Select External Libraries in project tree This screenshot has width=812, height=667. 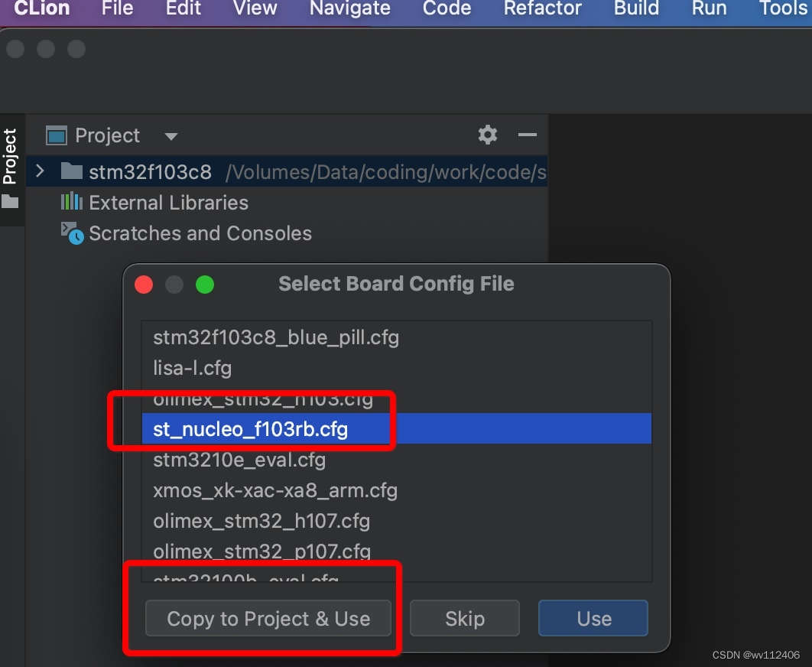[168, 203]
